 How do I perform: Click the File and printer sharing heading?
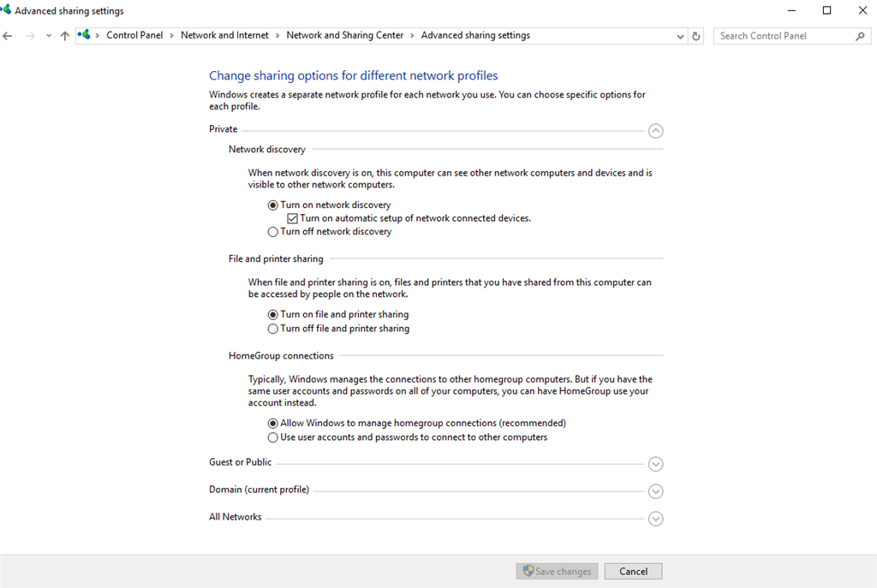click(276, 258)
